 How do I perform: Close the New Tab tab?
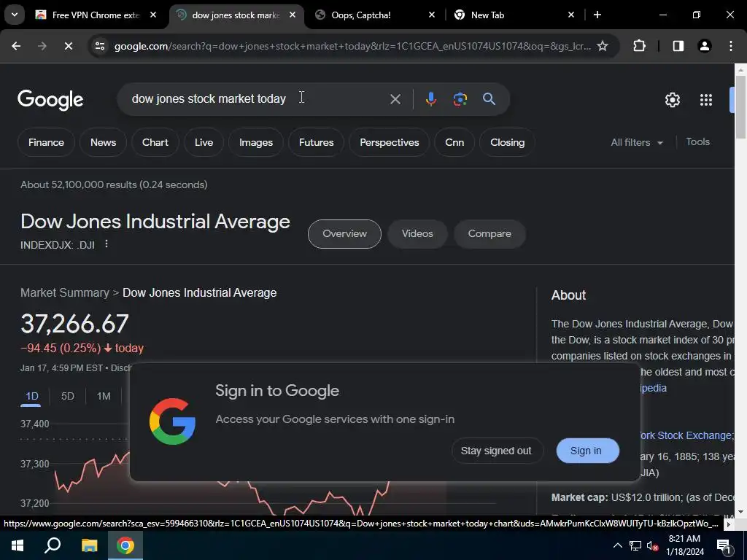[571, 15]
